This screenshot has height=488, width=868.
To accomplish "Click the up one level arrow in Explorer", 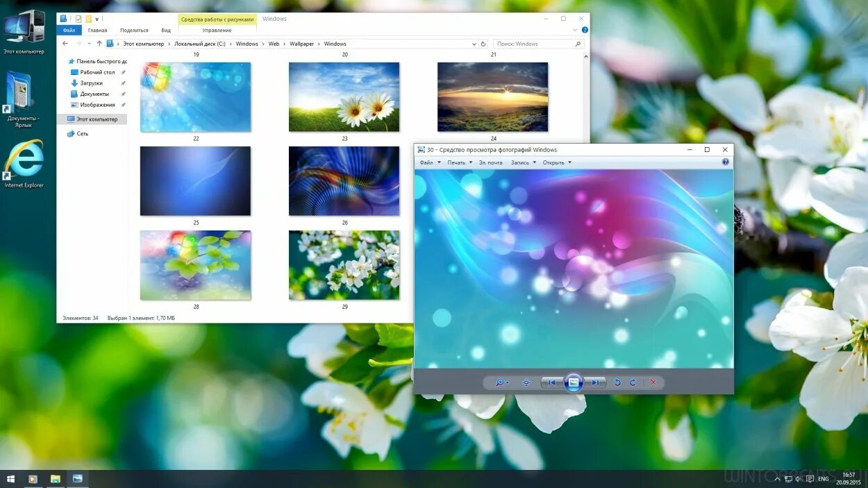I will click(99, 44).
